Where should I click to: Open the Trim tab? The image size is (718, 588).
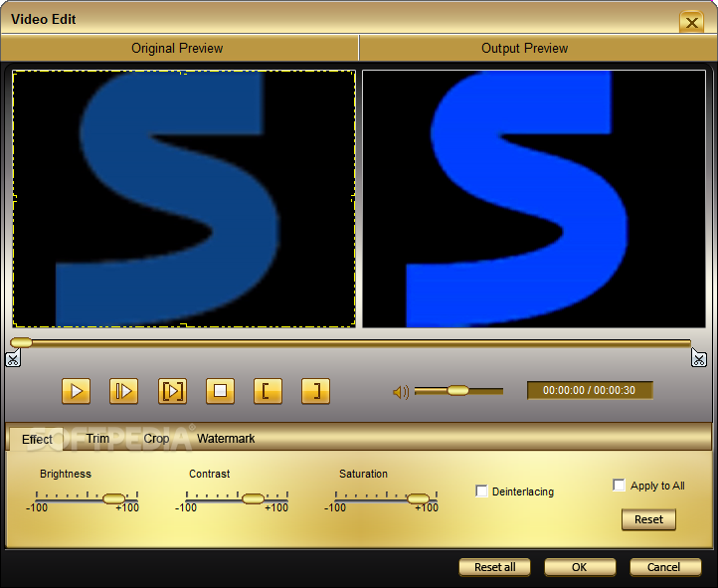pos(97,438)
